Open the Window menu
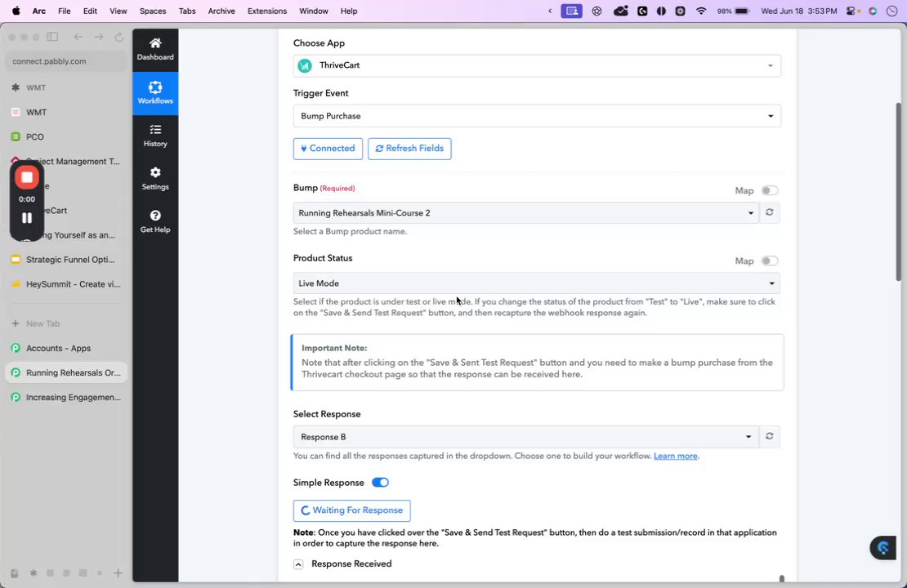Screen dimensions: 907x588 coord(314,11)
